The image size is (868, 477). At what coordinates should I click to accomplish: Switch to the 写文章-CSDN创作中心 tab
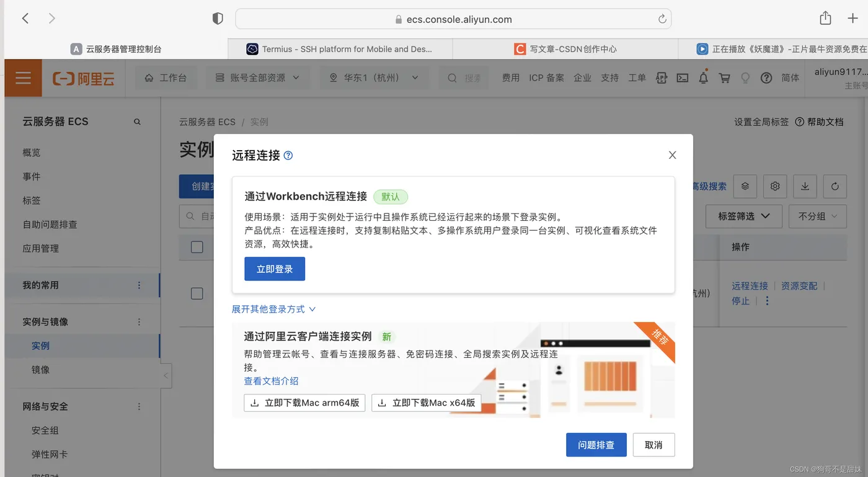(565, 49)
